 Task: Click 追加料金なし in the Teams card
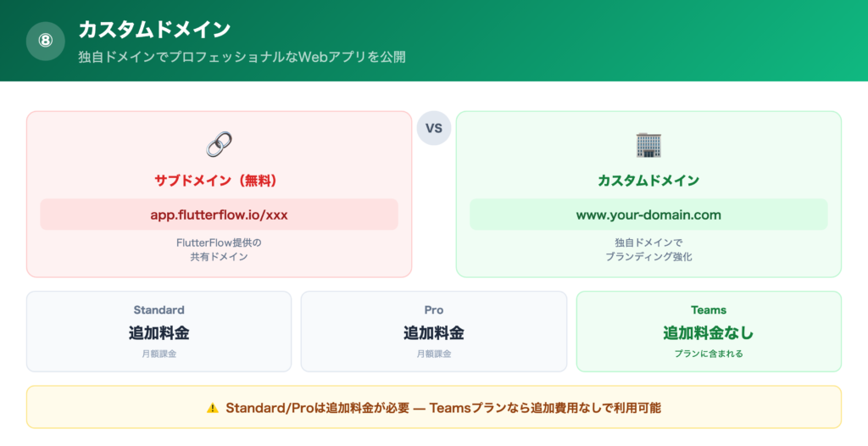(x=709, y=333)
